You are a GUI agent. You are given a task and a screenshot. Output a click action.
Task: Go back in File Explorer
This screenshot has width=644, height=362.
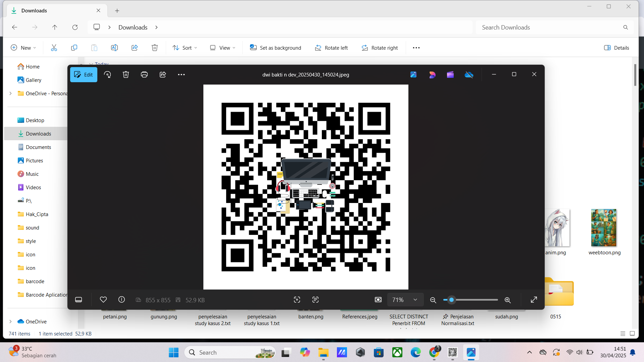[14, 27]
